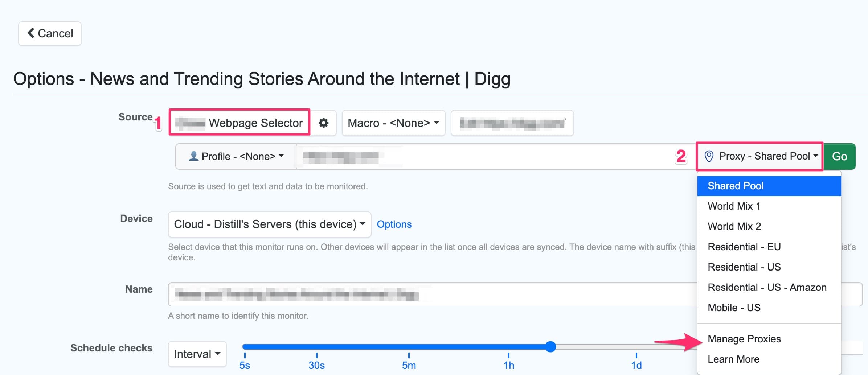Open device Options link
Viewport: 868px width, 375px height.
point(394,224)
